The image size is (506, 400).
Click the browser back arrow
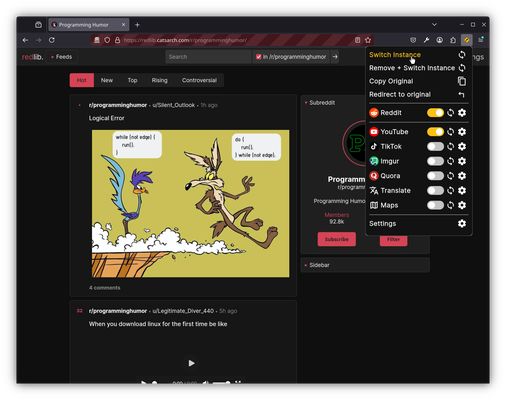coord(25,40)
